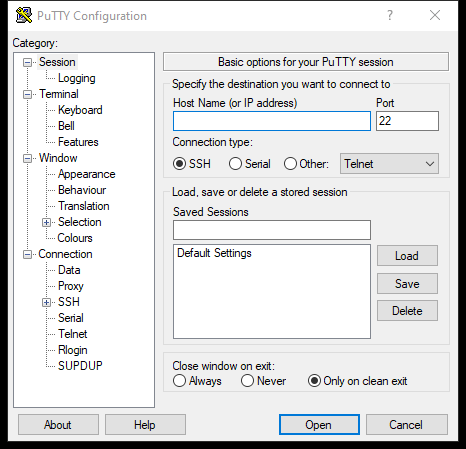This screenshot has width=466, height=449.
Task: Open the Telnet protocol dropdown
Action: click(389, 164)
